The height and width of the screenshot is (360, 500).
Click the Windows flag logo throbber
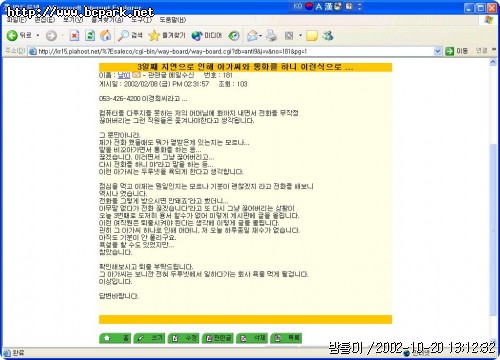pos(489,20)
